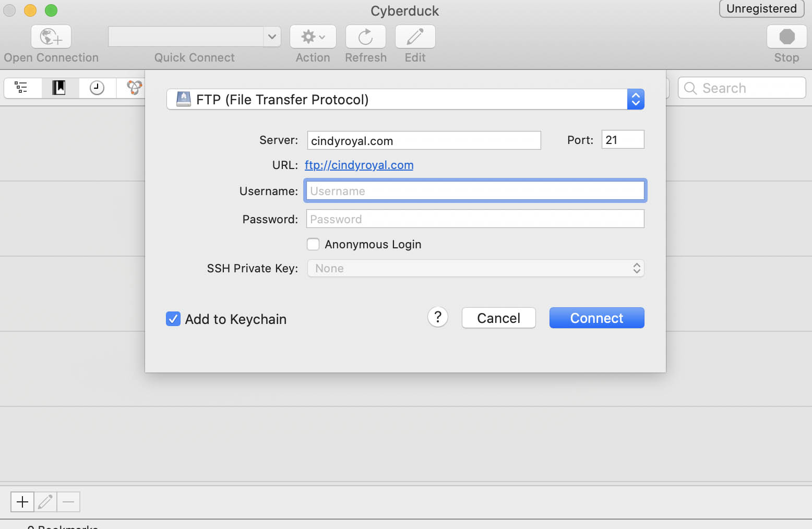Screen dimensions: 812x529
Task: Switch to the Bookmarks view tab
Action: 59,88
